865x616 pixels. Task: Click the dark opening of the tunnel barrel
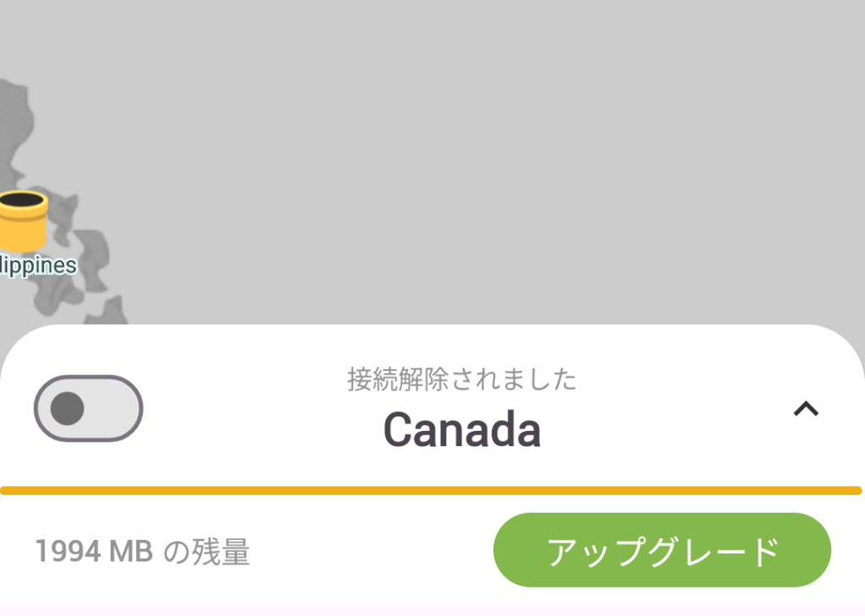pos(22,199)
